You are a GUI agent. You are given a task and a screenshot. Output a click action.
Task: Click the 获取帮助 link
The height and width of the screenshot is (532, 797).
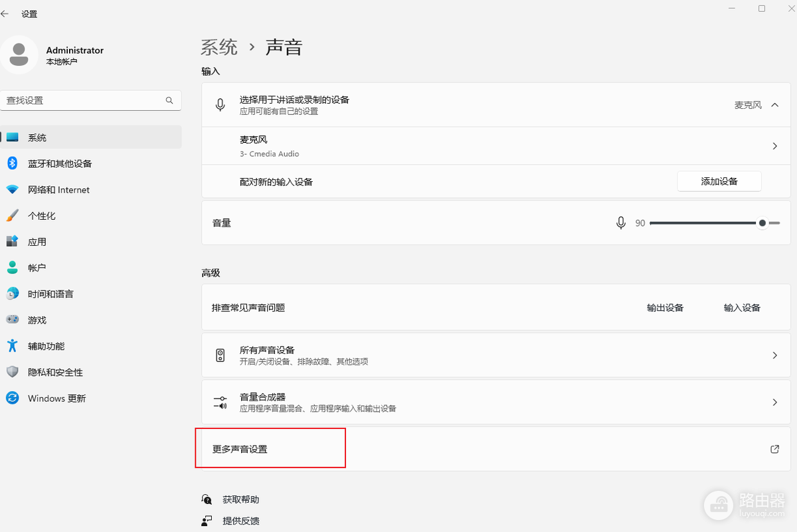point(240,499)
